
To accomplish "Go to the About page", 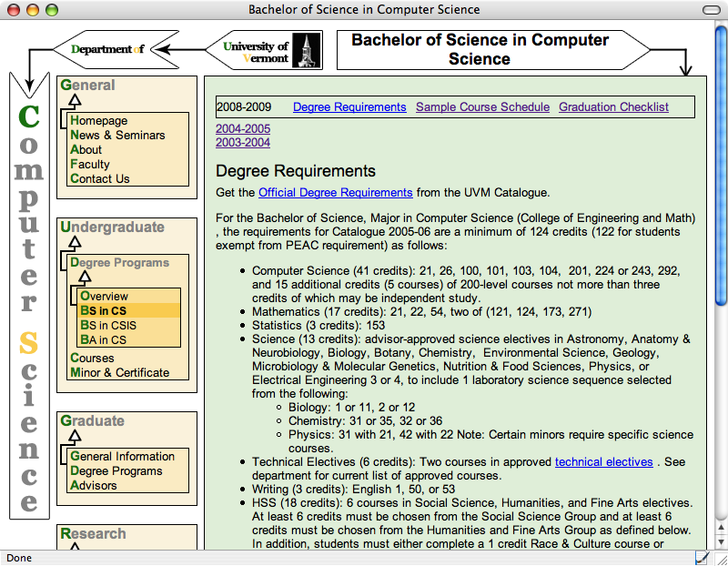I will (x=86, y=149).
